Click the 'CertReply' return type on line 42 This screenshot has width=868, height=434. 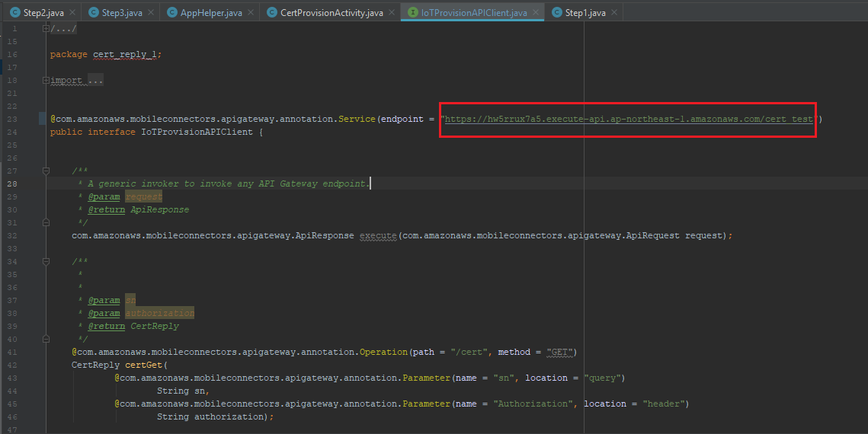click(x=95, y=365)
